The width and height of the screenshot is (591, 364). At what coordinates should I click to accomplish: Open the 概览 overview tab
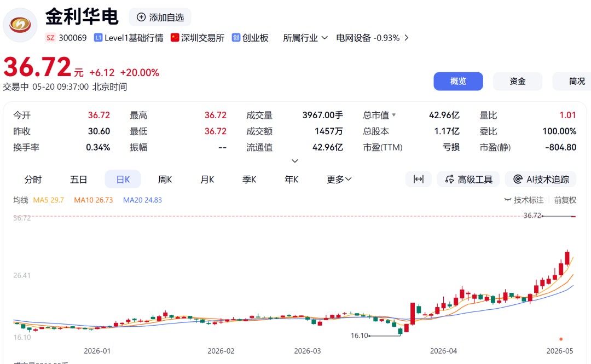[x=459, y=81]
